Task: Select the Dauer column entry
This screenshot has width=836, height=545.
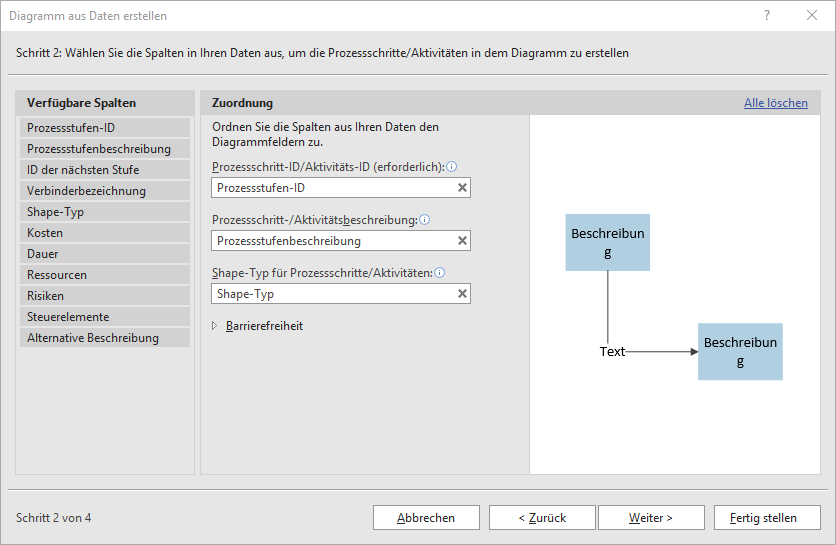Action: [x=104, y=254]
